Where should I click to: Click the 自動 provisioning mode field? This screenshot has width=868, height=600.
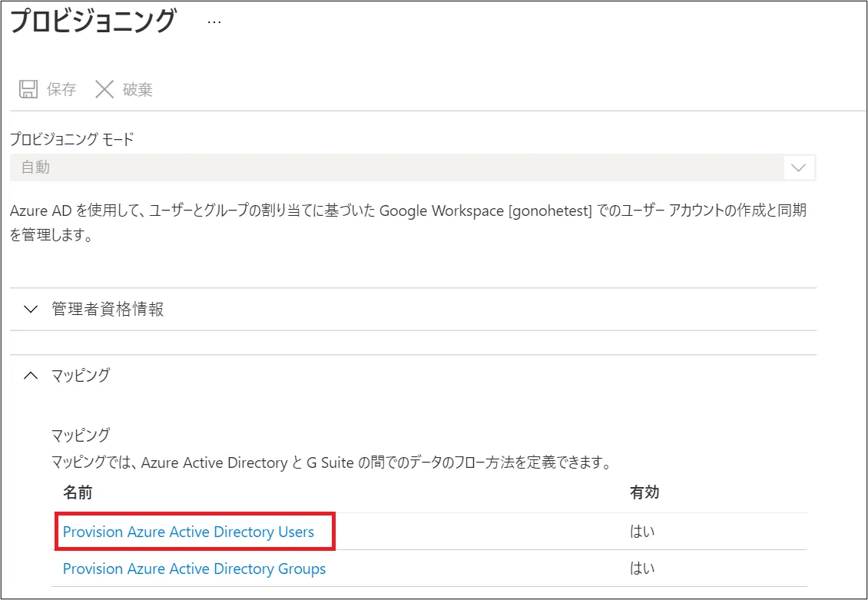coord(384,167)
